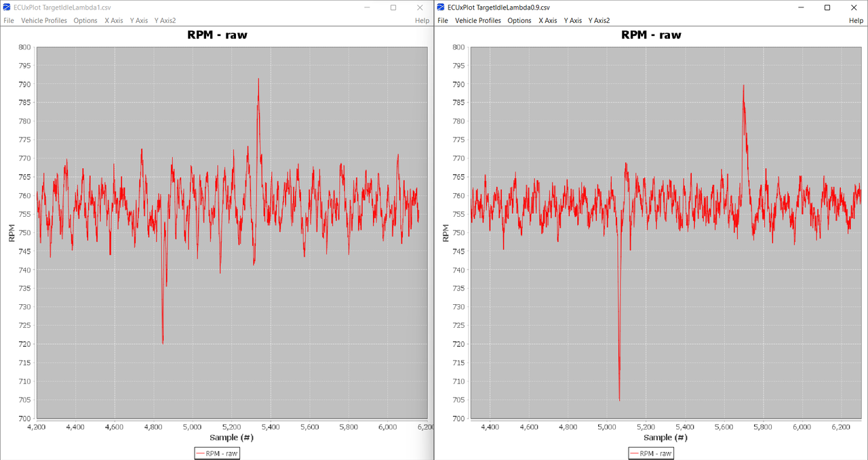
Task: Click RPM - raw legend in left plot
Action: (217, 453)
